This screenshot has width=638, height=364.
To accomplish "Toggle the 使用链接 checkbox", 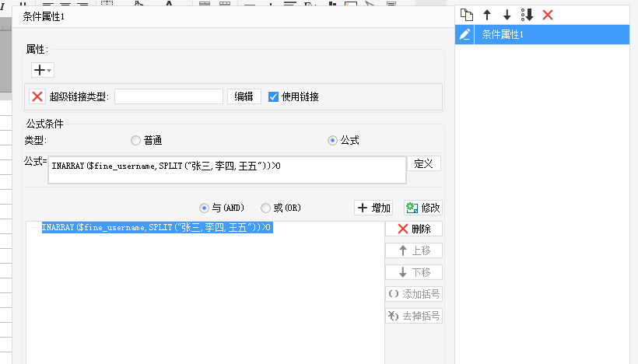I will tap(273, 96).
